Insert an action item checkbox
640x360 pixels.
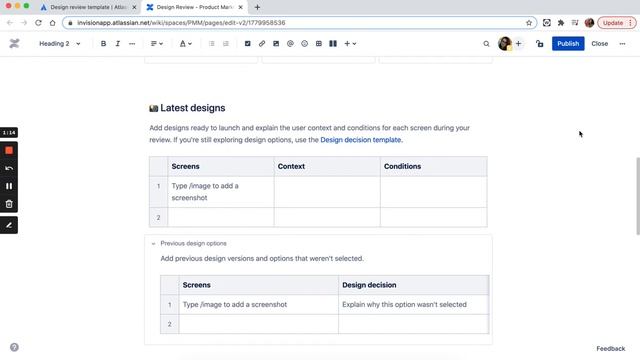pos(247,44)
